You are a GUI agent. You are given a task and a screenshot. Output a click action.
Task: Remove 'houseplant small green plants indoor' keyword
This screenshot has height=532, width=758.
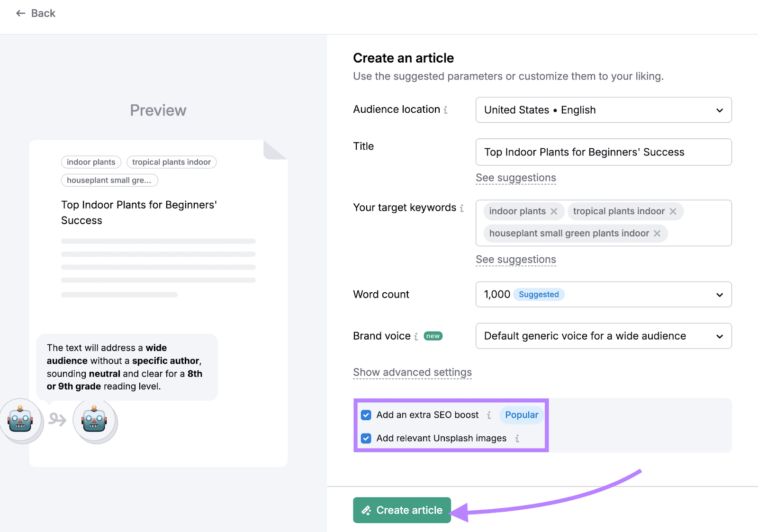657,233
